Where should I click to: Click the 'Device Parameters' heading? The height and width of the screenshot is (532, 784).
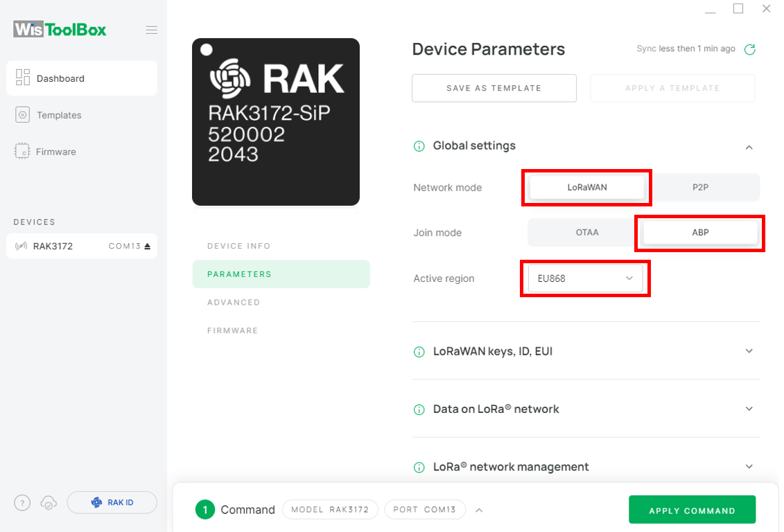489,49
